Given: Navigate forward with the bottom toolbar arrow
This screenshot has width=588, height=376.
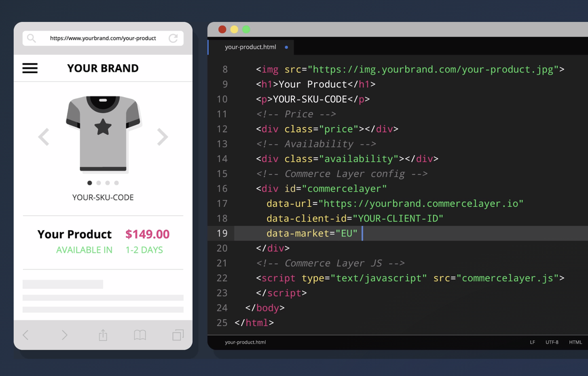Looking at the screenshot, I should click(64, 335).
